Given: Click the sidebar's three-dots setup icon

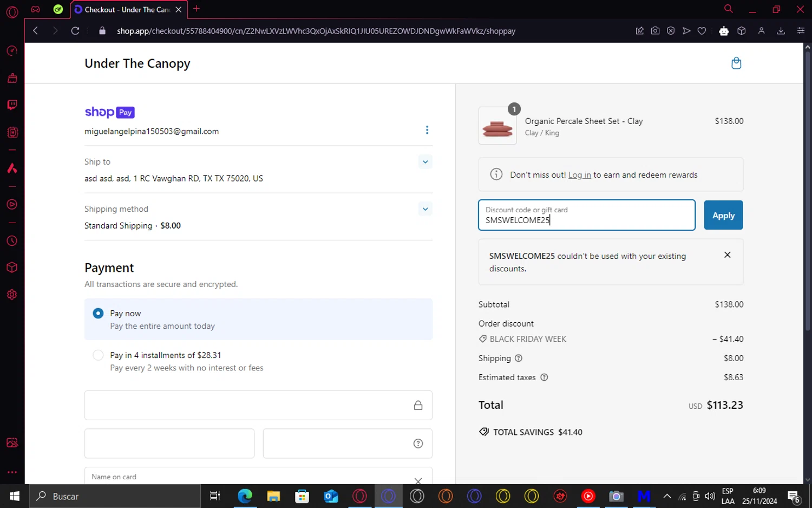Looking at the screenshot, I should point(12,472).
